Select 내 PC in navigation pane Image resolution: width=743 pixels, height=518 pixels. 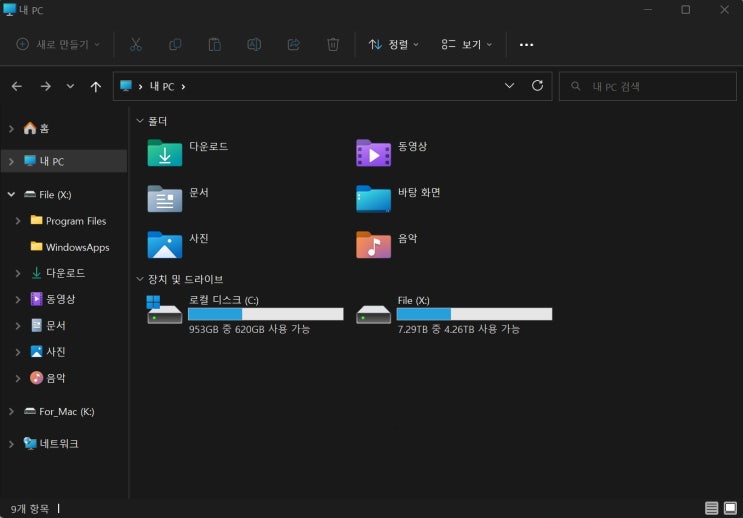click(x=44, y=161)
